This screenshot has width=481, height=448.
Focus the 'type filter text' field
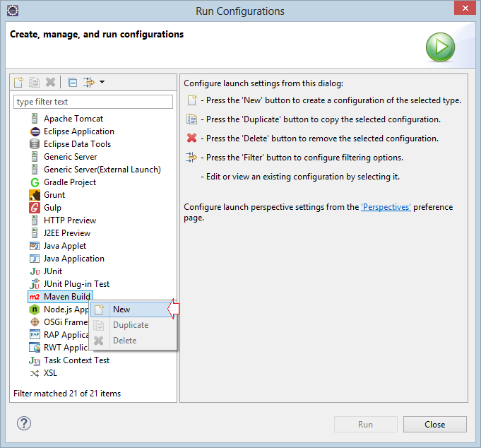coord(93,102)
